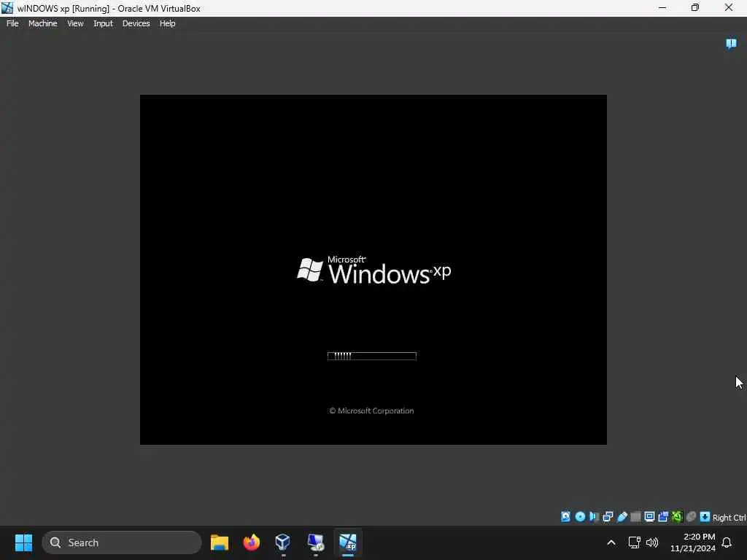Click the gray mouse integration status icon
This screenshot has height=560, width=747.
click(x=691, y=517)
